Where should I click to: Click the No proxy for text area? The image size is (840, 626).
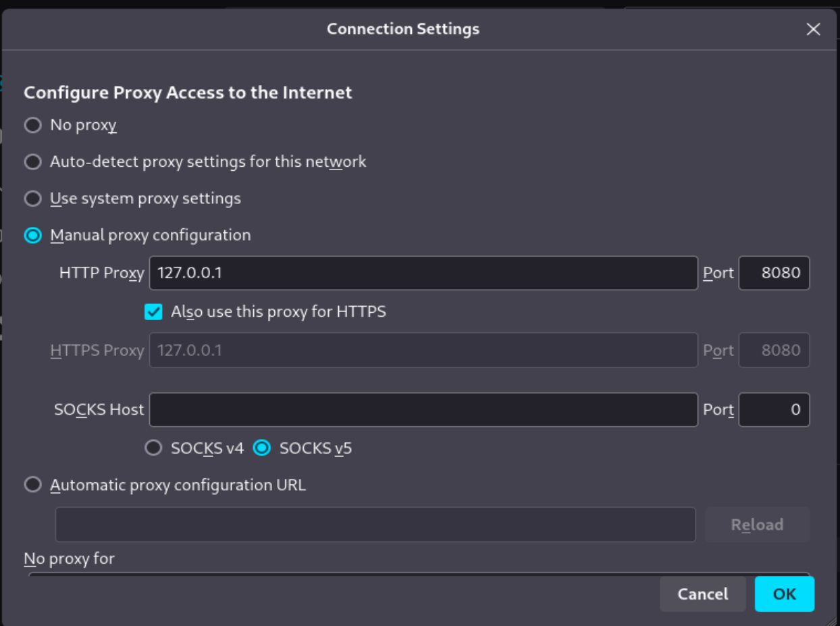[x=419, y=575]
